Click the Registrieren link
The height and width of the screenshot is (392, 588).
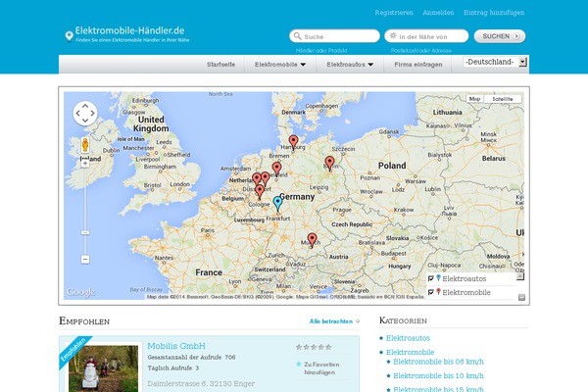(x=394, y=13)
